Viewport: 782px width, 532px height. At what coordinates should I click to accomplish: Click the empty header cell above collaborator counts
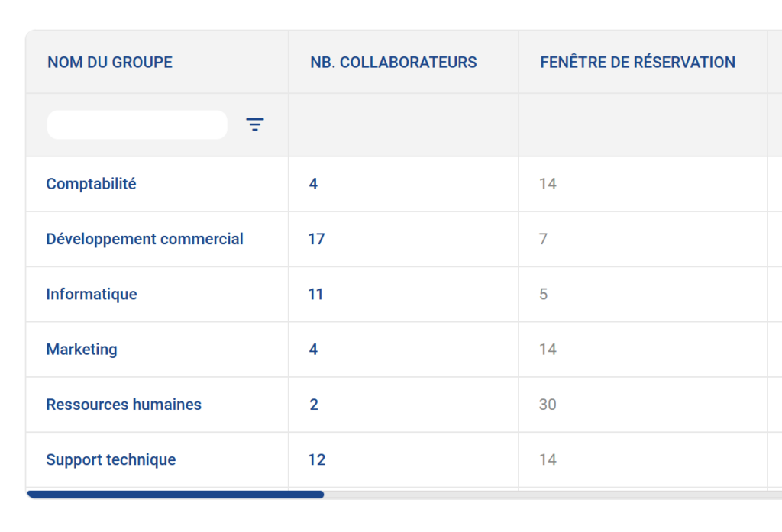pos(402,124)
